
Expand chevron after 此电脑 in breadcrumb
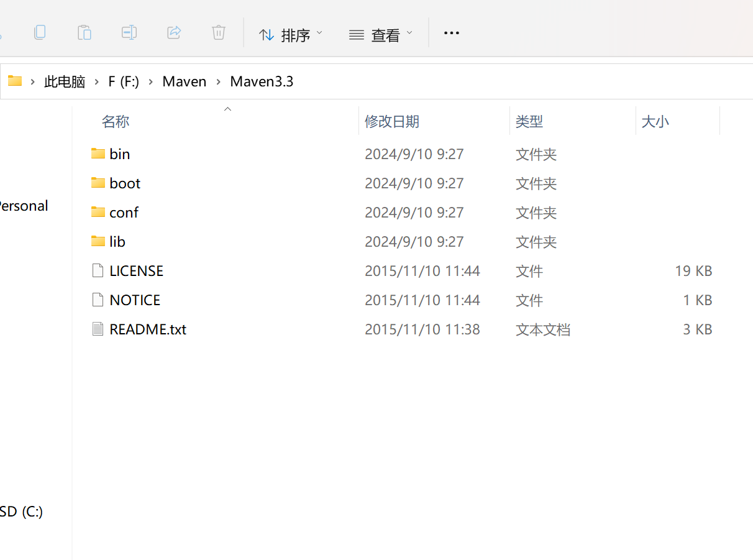(x=97, y=81)
